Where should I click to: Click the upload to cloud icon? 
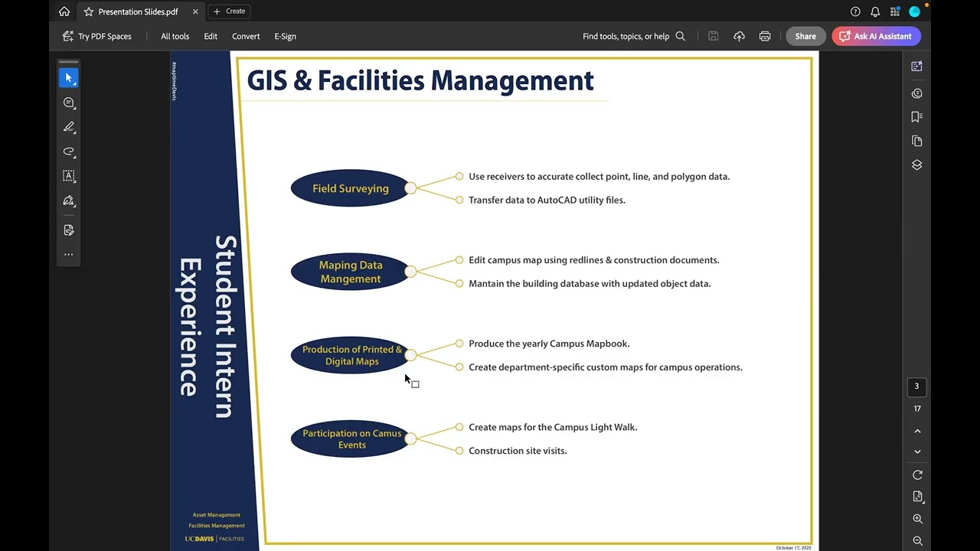pyautogui.click(x=739, y=36)
